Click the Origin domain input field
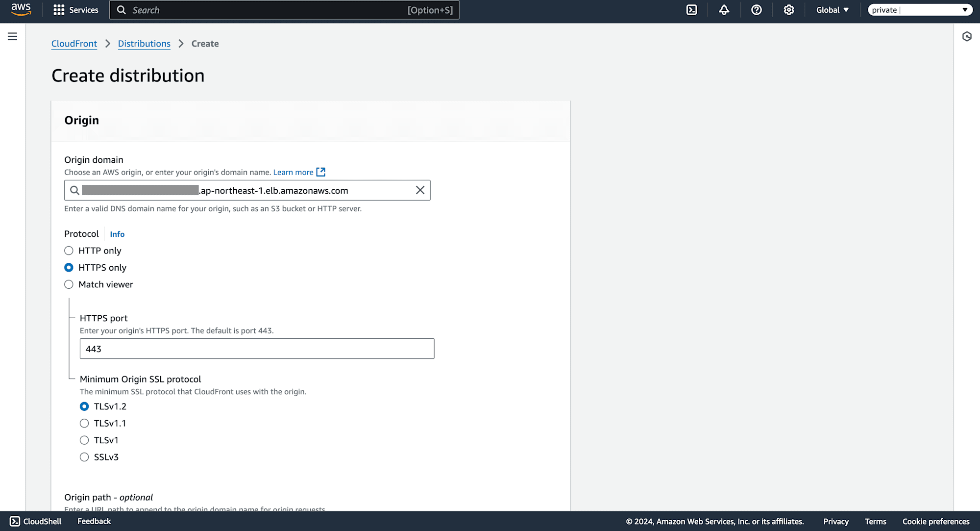Viewport: 980px width, 531px height. click(x=247, y=190)
